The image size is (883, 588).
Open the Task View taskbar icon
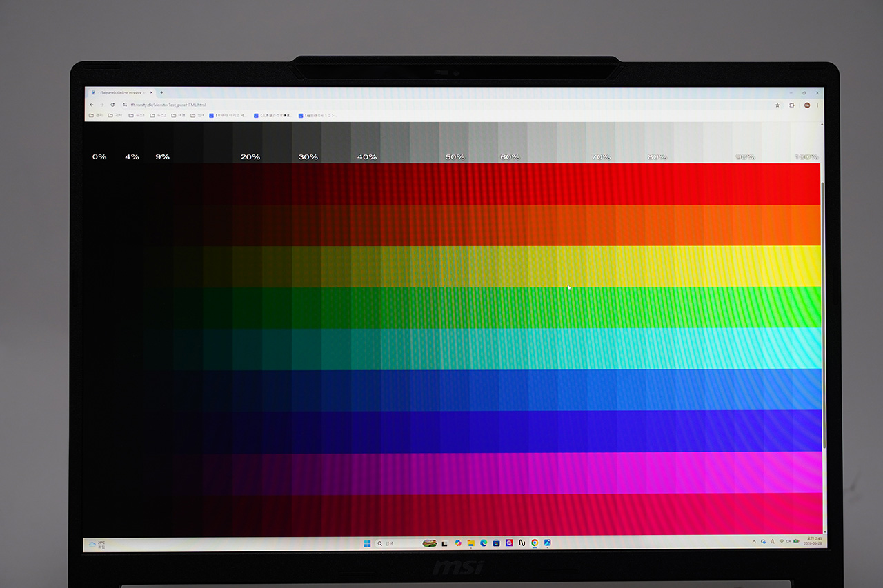444,543
